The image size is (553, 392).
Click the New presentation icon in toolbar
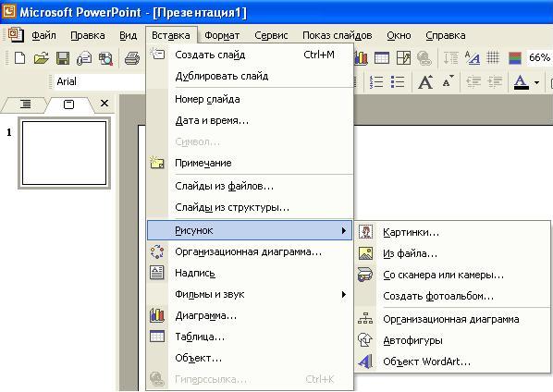click(19, 58)
